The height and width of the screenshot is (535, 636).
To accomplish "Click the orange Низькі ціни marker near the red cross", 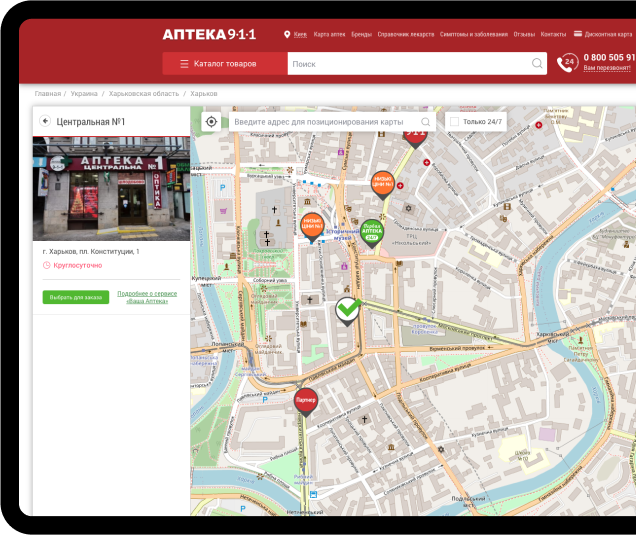I will [382, 185].
